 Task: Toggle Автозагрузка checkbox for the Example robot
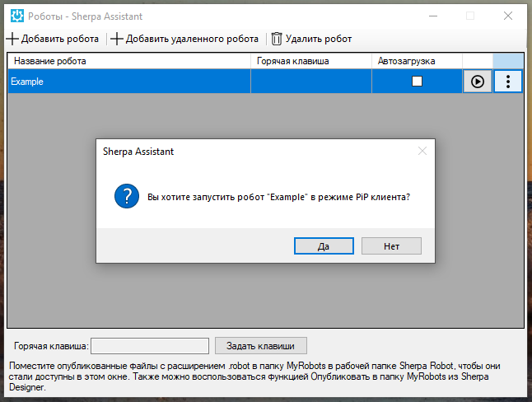tap(417, 82)
